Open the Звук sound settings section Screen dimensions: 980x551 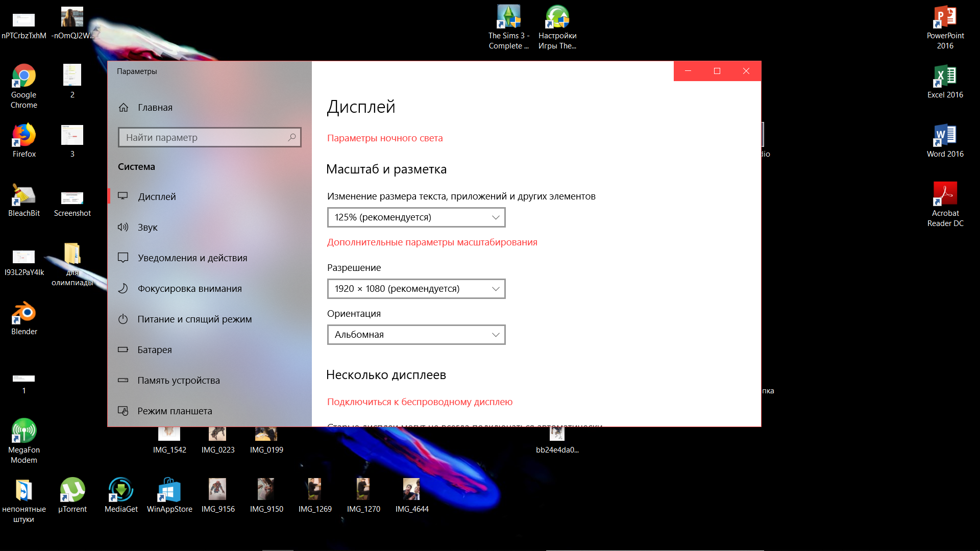point(148,228)
